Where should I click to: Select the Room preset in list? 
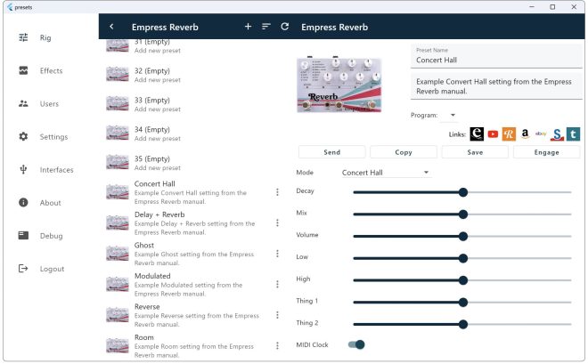(x=193, y=345)
